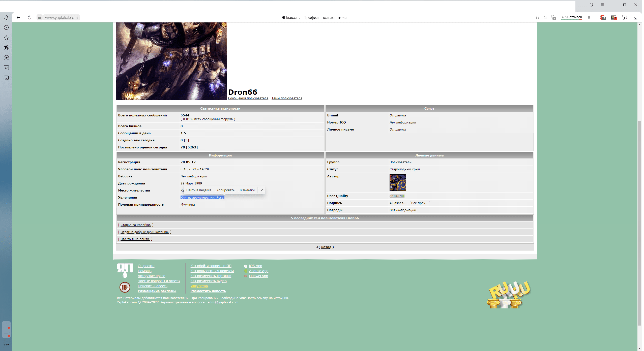Viewport: 644px width, 351px height.
Task: Open 'Сообщения пользователя' link
Action: point(248,98)
